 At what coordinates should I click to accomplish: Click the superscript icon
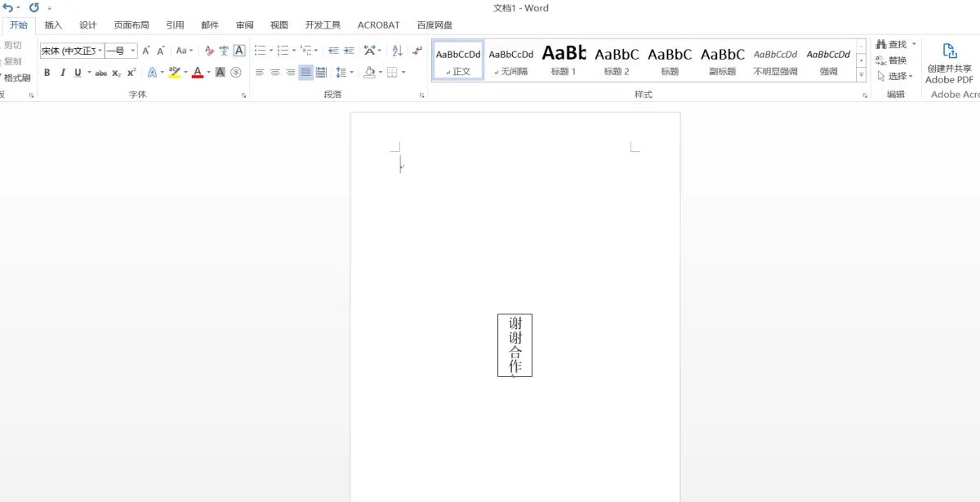(131, 72)
